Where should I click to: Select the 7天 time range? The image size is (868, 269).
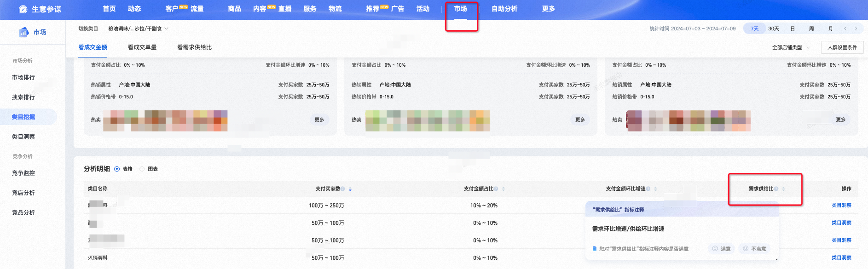755,29
